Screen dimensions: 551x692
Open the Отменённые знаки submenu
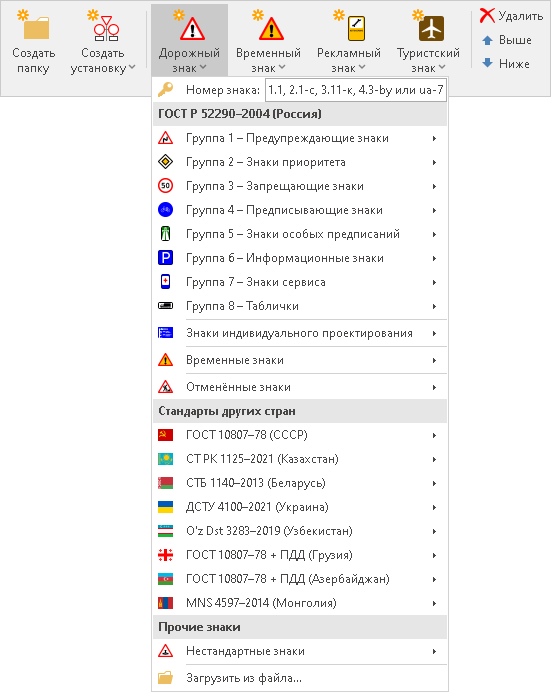300,387
